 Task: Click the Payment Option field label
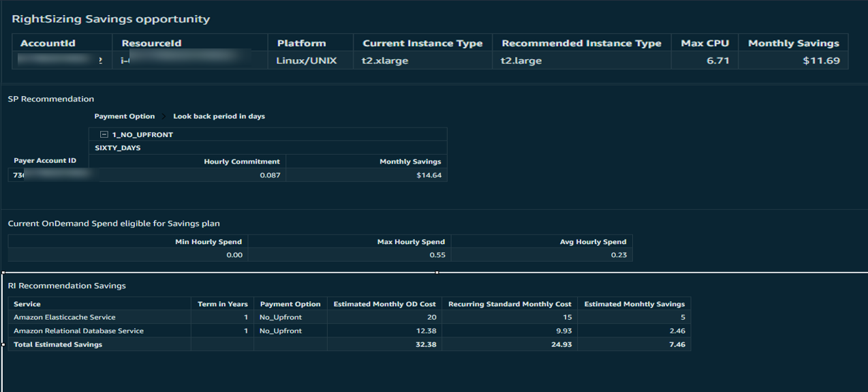[125, 117]
